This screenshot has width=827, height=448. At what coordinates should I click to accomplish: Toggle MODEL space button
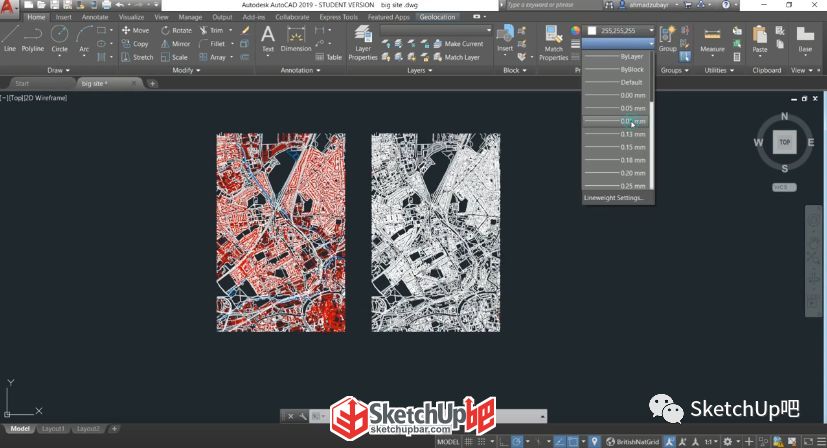[448, 442]
